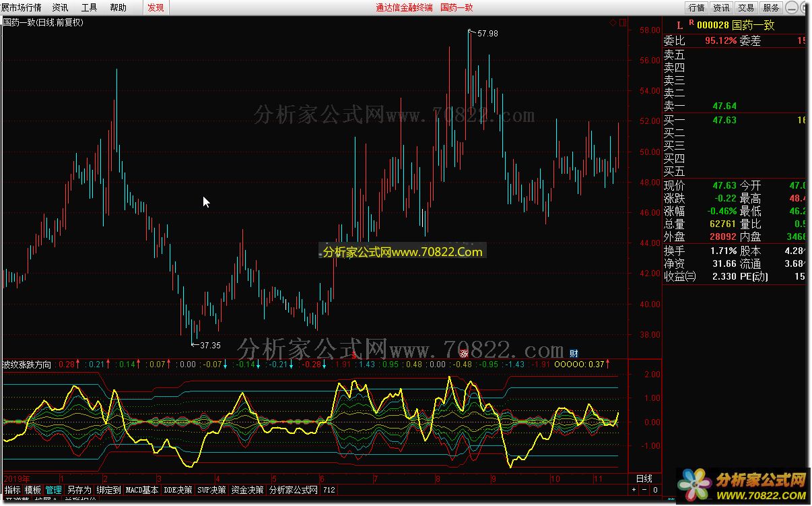The width and height of the screenshot is (812, 506).
Task: Open the 资讯 menu in the top bar
Action: tap(60, 7)
